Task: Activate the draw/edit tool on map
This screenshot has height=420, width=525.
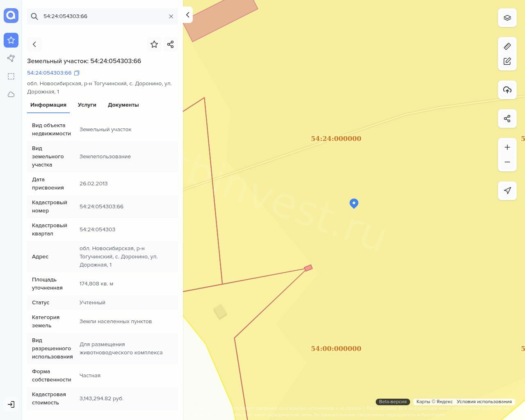Action: pyautogui.click(x=507, y=61)
